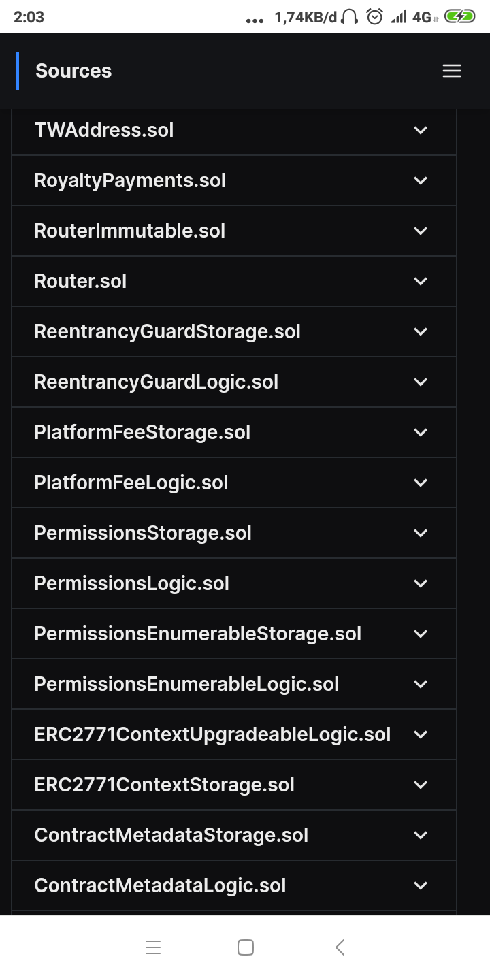Expand ContractMetadataLogic.sol chevron
This screenshot has height=980, width=490.
421,885
